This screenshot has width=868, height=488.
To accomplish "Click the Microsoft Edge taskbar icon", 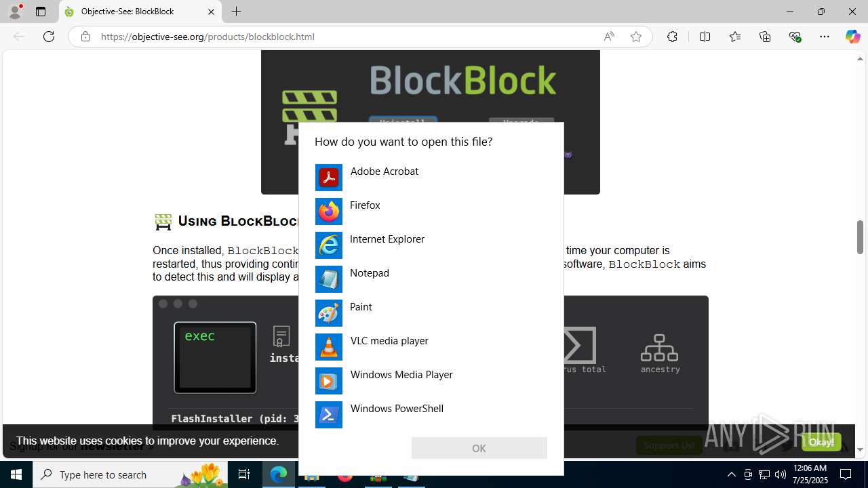I will coord(279,474).
